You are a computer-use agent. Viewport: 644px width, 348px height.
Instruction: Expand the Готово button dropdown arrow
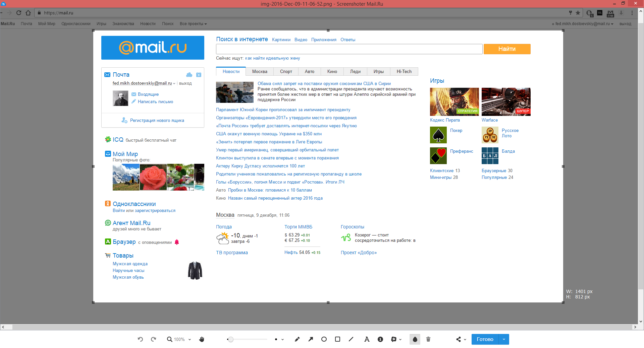pyautogui.click(x=504, y=339)
